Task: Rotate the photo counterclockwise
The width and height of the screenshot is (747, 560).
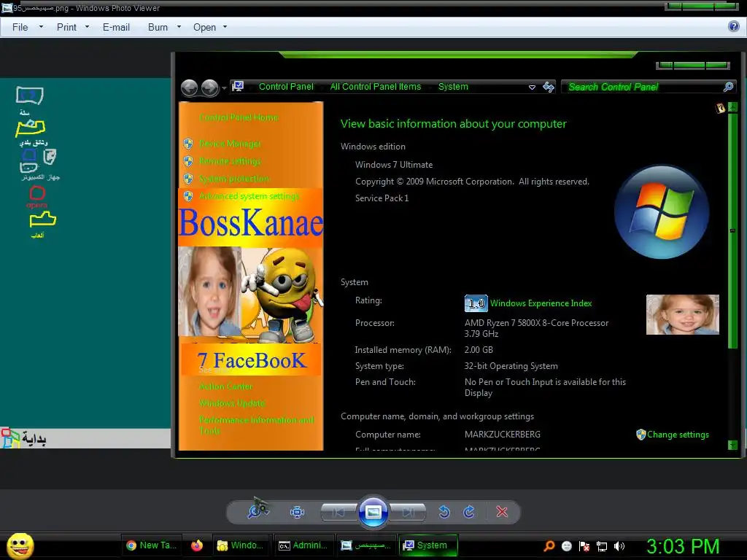Action: coord(444,512)
